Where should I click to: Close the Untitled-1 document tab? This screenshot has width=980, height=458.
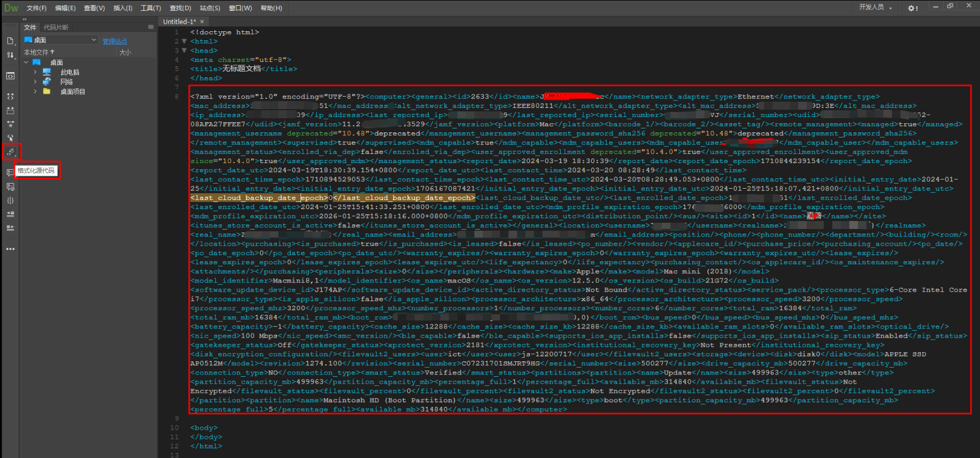(202, 22)
